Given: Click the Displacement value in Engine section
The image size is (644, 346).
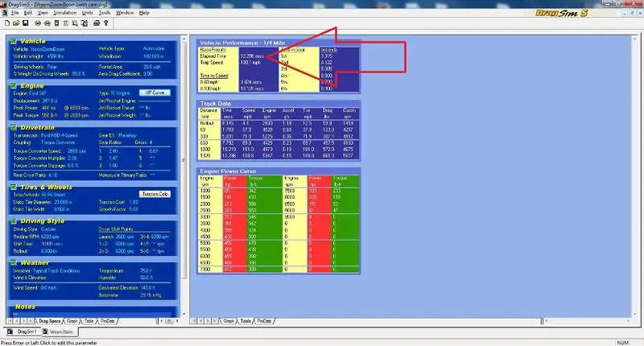Looking at the screenshot, I should 49,101.
